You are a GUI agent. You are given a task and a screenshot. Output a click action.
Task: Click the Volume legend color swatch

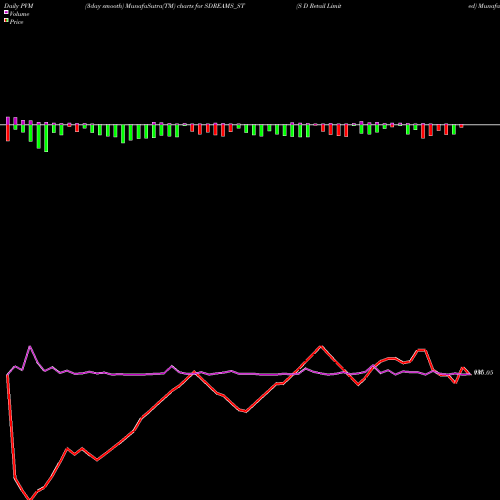(6, 12)
